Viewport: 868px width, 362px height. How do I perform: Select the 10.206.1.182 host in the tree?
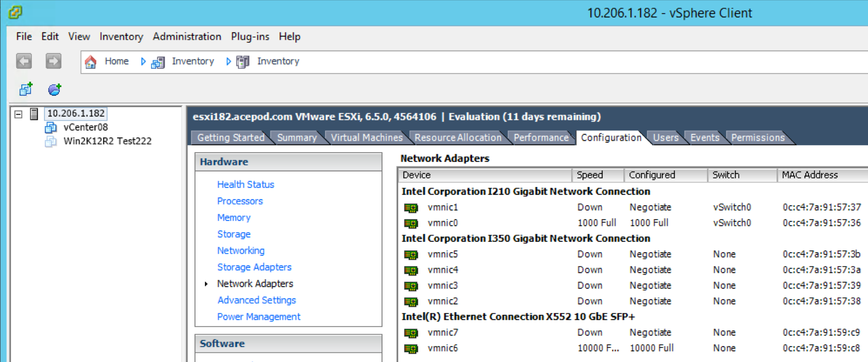point(76,113)
